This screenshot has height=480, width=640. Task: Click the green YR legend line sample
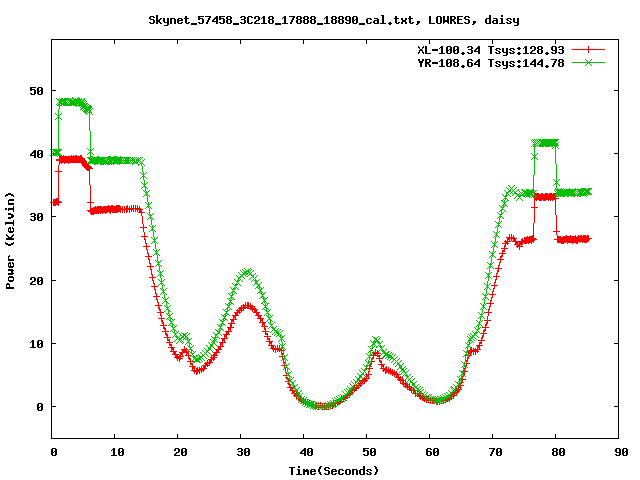point(588,62)
